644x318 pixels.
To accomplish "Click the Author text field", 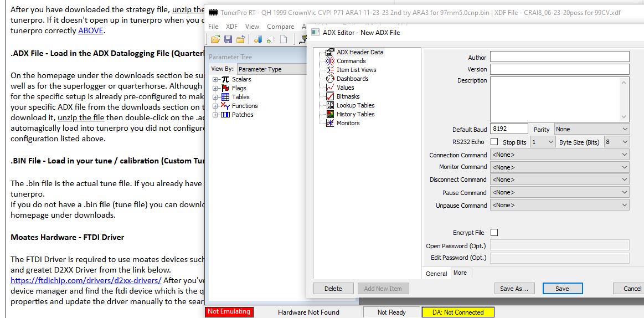I will (x=559, y=57).
